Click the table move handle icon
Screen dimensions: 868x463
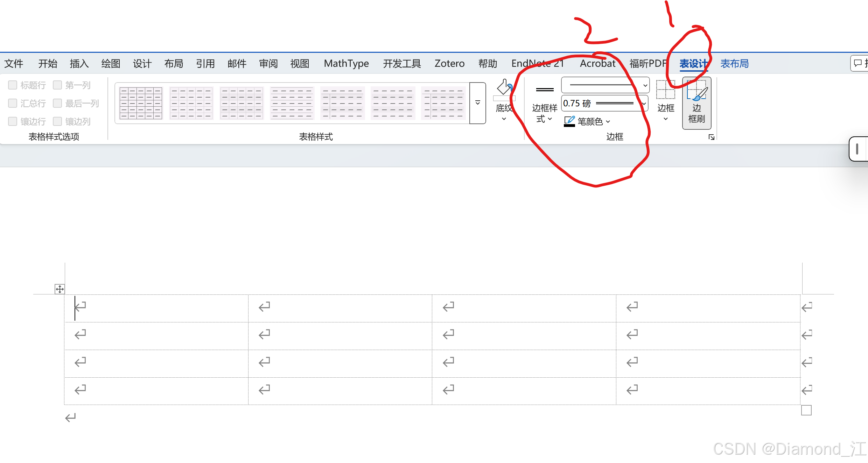[x=60, y=289]
